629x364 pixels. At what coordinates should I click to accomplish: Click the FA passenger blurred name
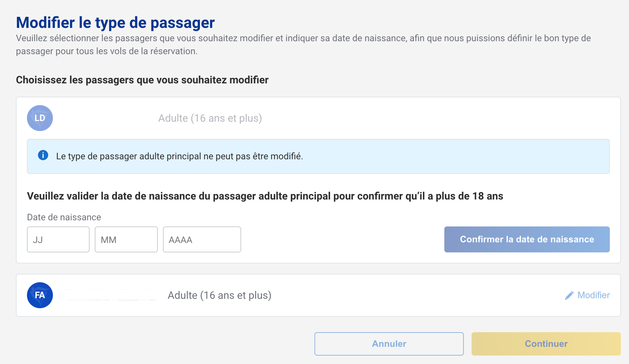coord(109,295)
